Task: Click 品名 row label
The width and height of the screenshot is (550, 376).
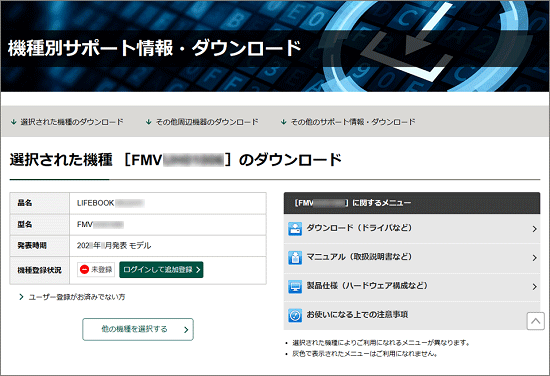Action: (x=25, y=203)
